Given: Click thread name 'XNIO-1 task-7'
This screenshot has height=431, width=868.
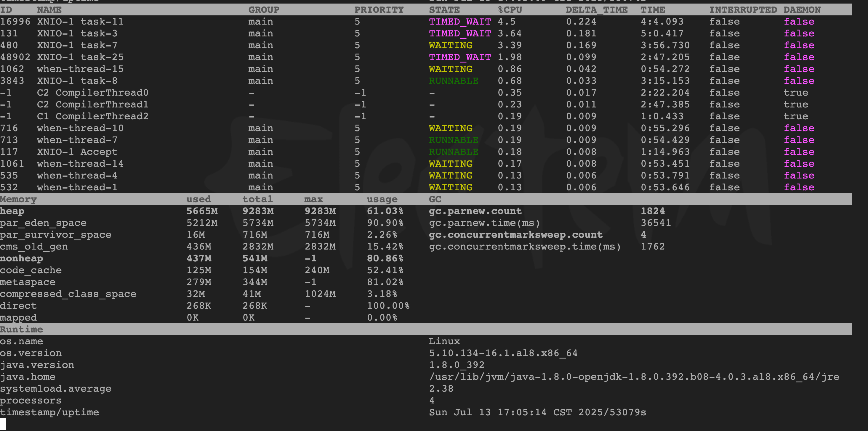Looking at the screenshot, I should [77, 45].
